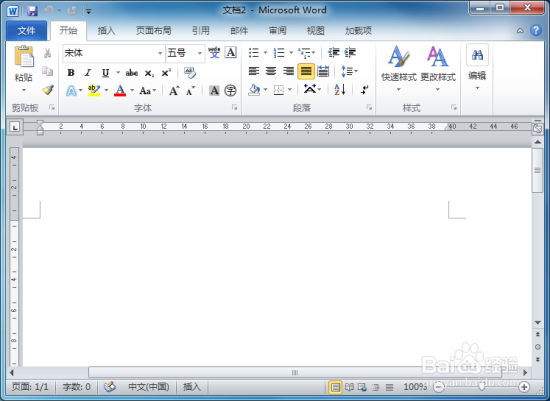Click word count 字数: 0 in status bar
550x401 pixels.
(x=76, y=387)
